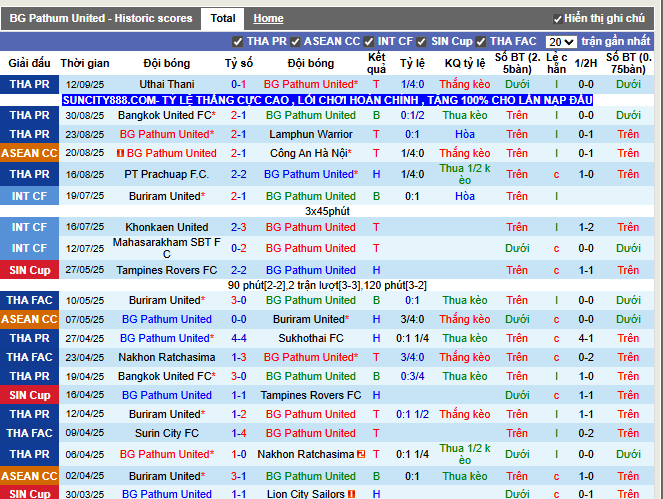Open Khonkaen United team link
The image size is (663, 499).
167,227
